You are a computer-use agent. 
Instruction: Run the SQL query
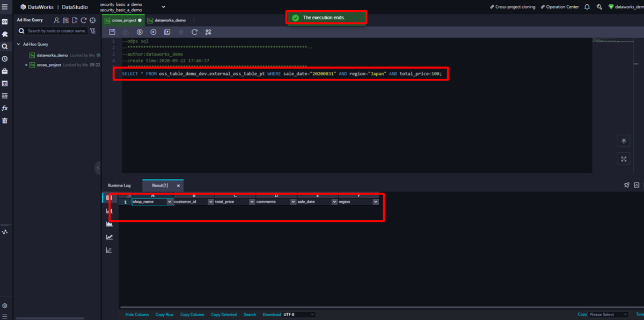[x=153, y=32]
